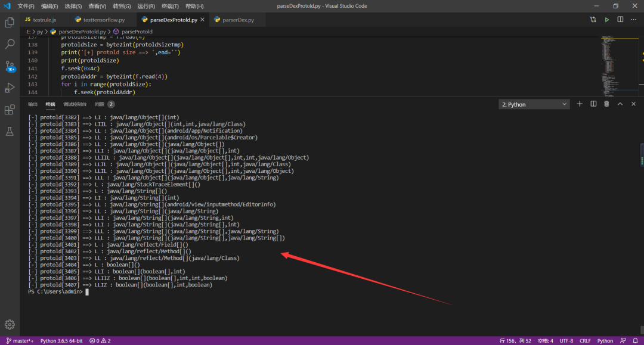Open the Explorer view in activity bar
This screenshot has width=644, height=345.
(10, 22)
